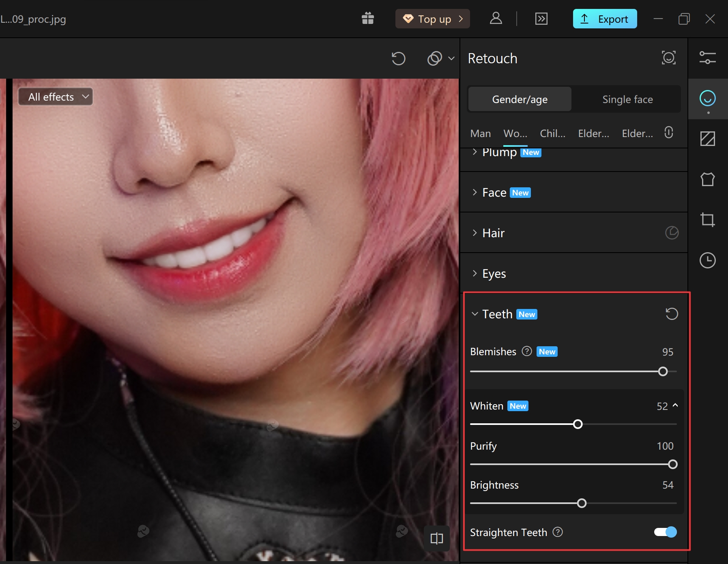Open the history clock icon in sidebar

(707, 260)
